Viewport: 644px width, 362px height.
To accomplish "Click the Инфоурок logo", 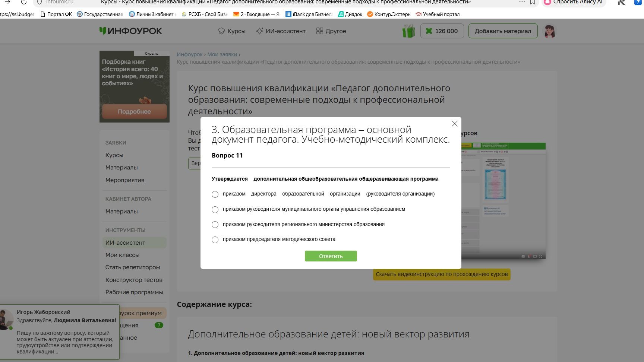I will [x=130, y=31].
